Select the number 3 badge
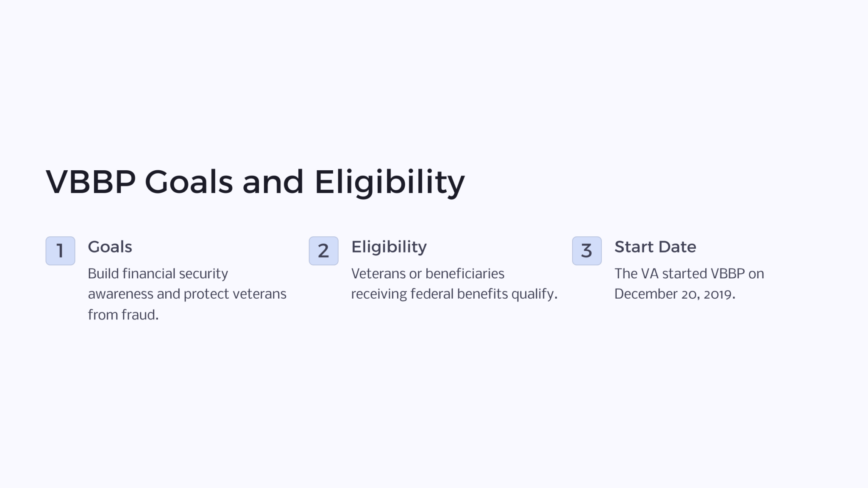868x488 pixels. coord(587,251)
